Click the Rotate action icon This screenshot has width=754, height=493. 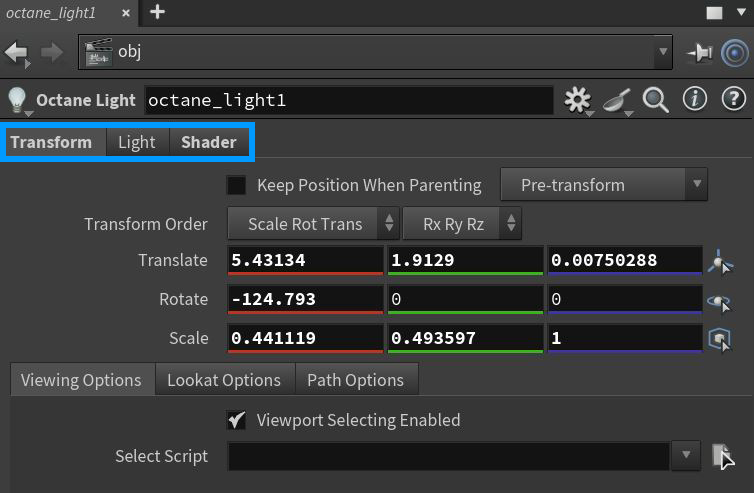tap(719, 301)
